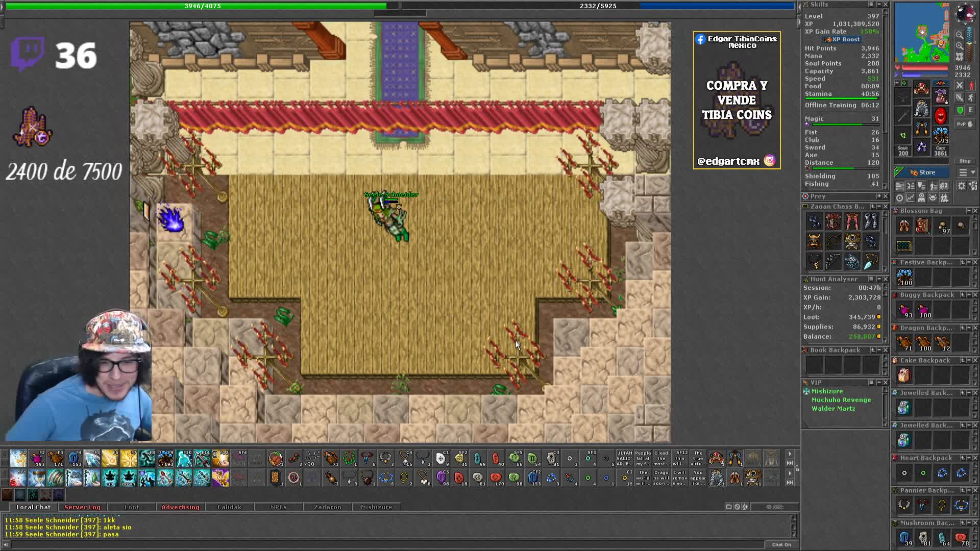Collapse the Skills panel

pyautogui.click(x=879, y=4)
